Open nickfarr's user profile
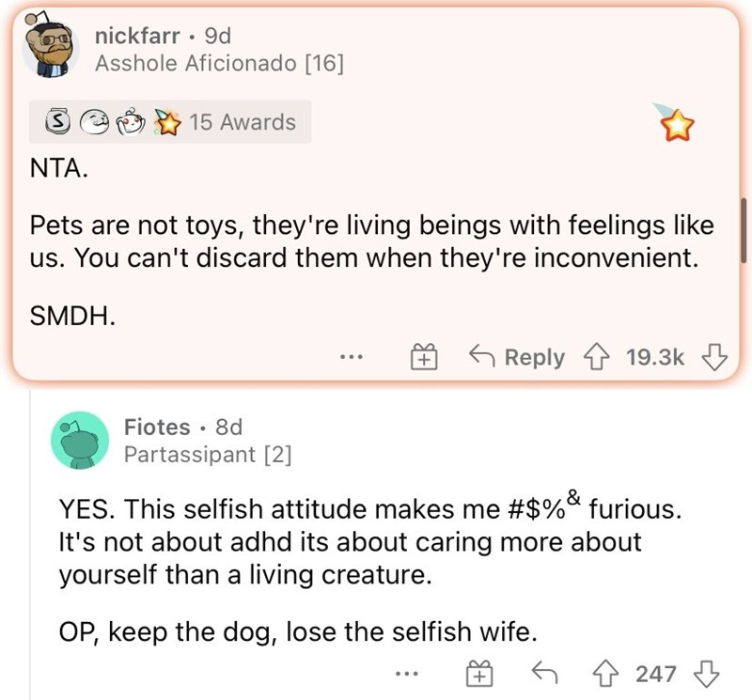The height and width of the screenshot is (700, 752). (x=135, y=37)
